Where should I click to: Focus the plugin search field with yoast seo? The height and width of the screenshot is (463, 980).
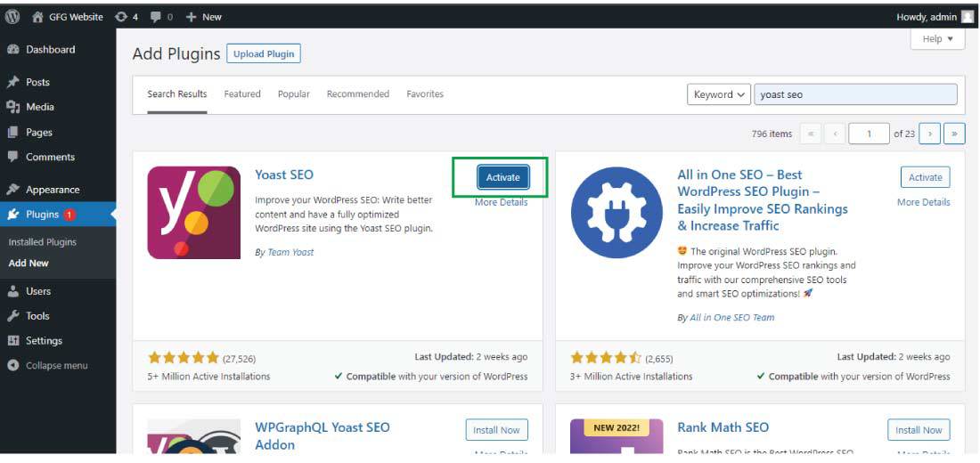point(855,94)
